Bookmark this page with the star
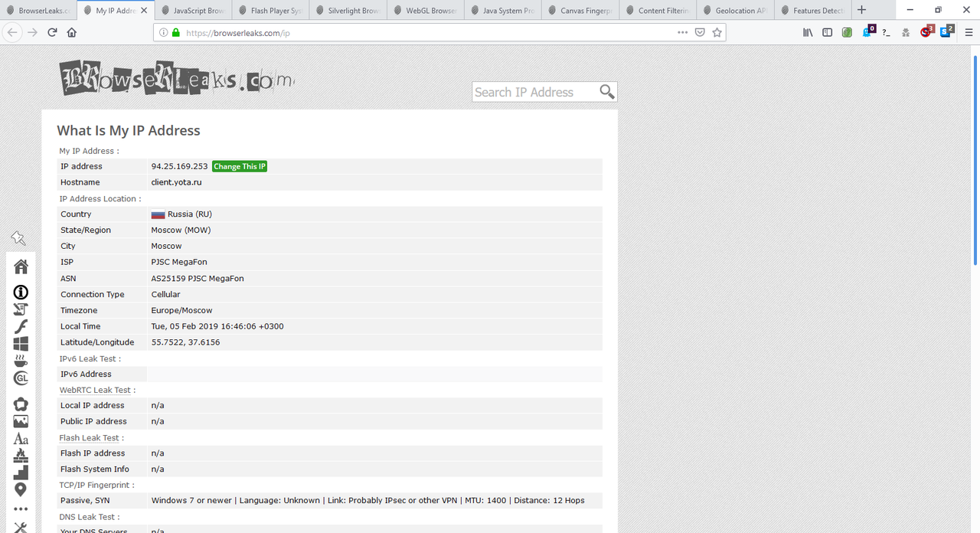980x533 pixels. pos(717,32)
